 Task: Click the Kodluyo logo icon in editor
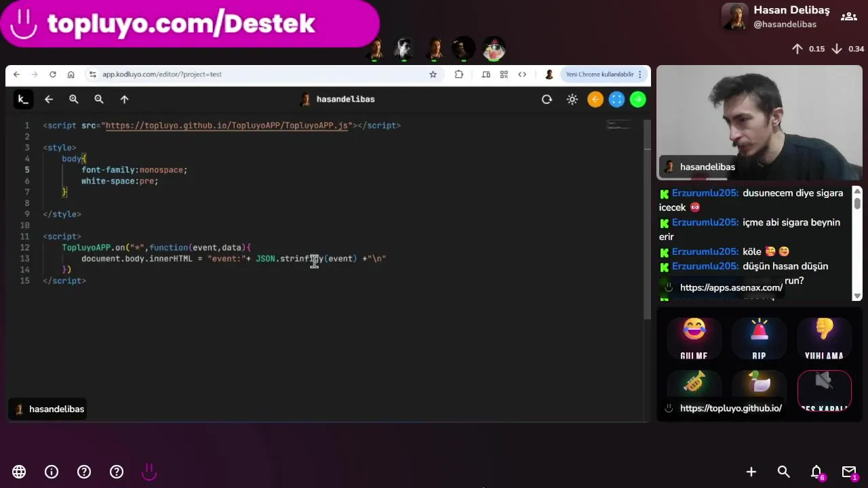click(x=22, y=100)
